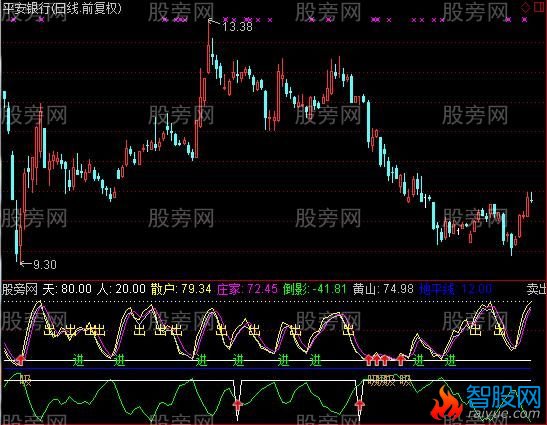Click the last 进 buy signal on the right

450,360
